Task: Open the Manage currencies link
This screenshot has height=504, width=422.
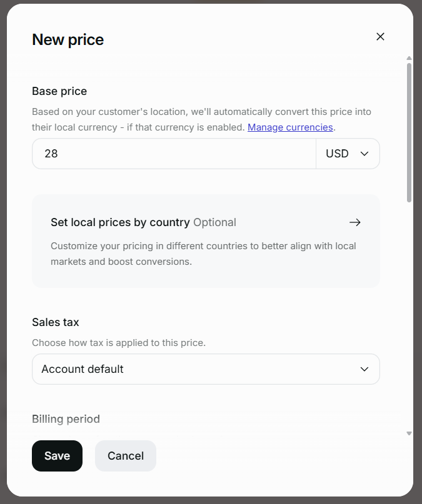Action: click(x=290, y=127)
